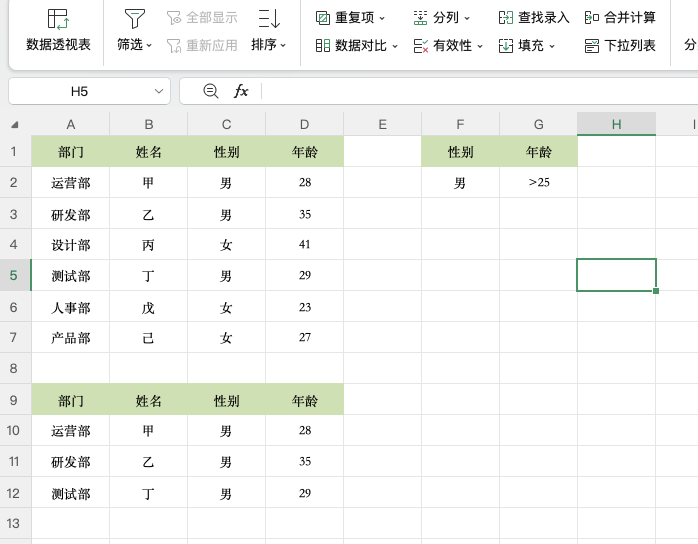This screenshot has width=698, height=544.
Task: Click the 重复项 duplicates icon
Action: point(323,18)
